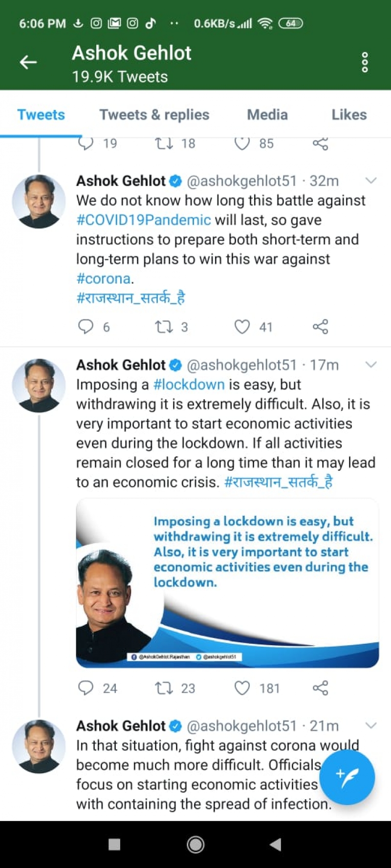Image resolution: width=391 pixels, height=868 pixels.
Task: Tap the floating compose tweet button
Action: tap(347, 777)
